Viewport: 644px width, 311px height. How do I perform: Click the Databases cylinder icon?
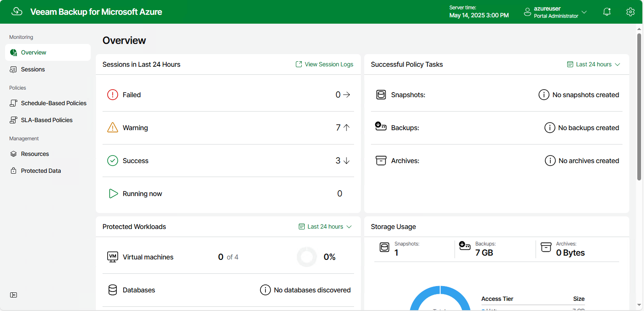pos(113,290)
